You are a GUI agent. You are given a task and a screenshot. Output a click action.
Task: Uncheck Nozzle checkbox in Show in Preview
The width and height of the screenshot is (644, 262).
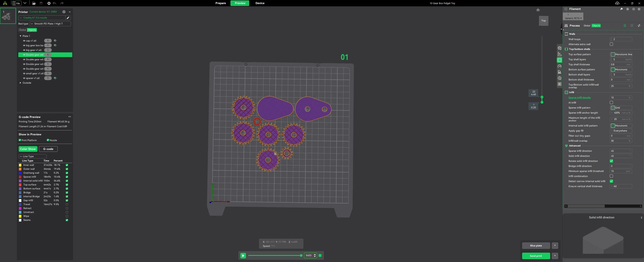tap(48, 140)
